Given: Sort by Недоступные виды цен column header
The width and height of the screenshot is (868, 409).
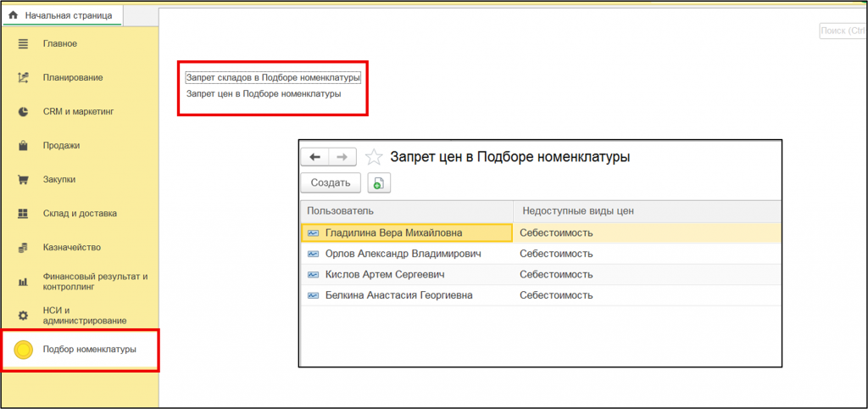Looking at the screenshot, I should click(647, 211).
